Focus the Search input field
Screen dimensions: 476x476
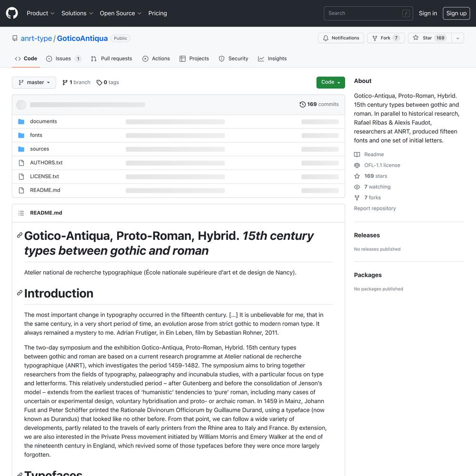pyautogui.click(x=368, y=13)
